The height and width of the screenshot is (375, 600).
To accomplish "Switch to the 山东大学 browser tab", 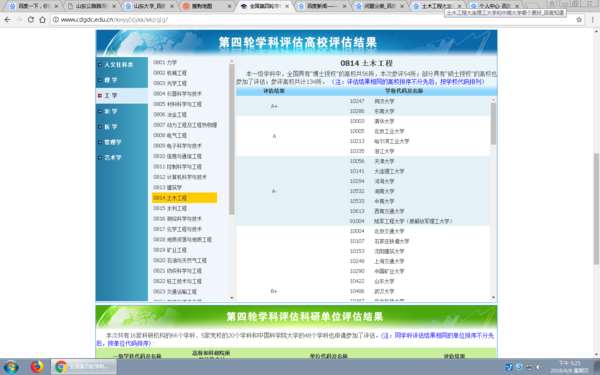I will 150,6.
